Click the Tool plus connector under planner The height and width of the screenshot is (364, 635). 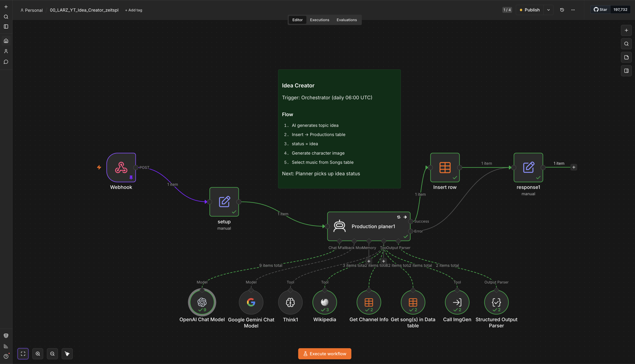click(x=384, y=261)
